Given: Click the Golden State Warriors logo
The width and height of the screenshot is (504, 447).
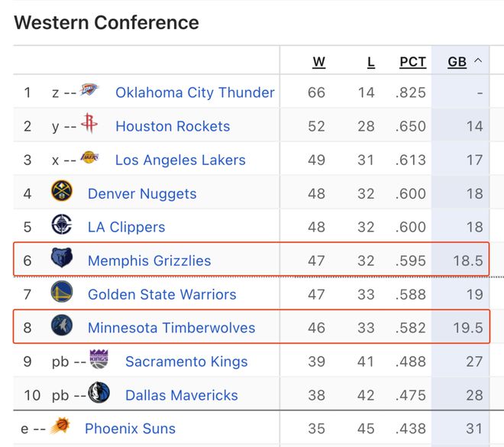Looking at the screenshot, I should (62, 291).
